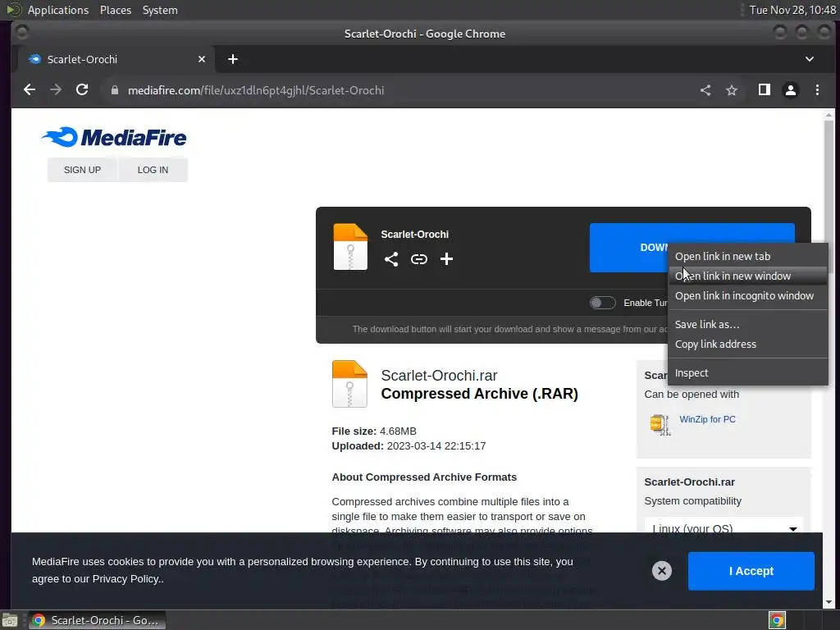Click the lock icon in address bar

[114, 90]
